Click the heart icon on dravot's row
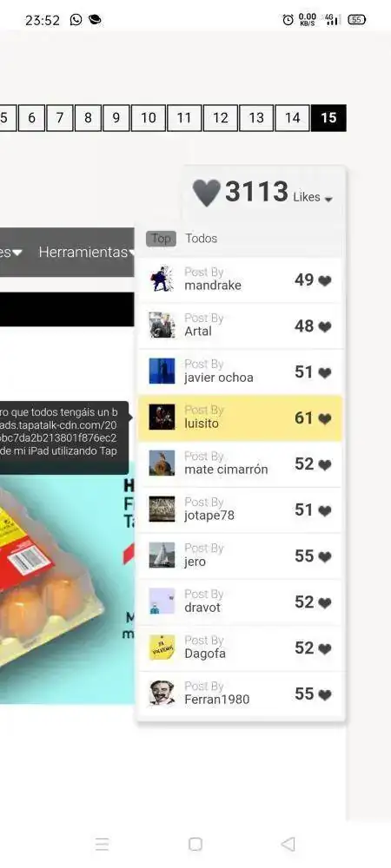Viewport: 391px width, 868px height. point(325,602)
